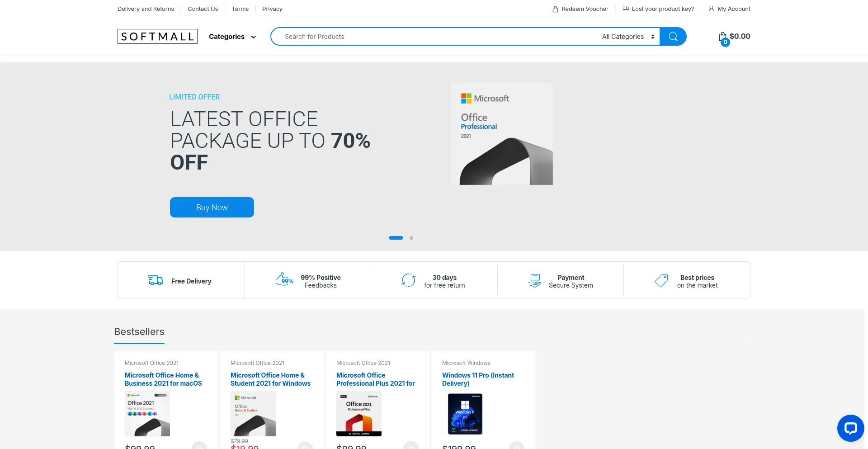
Task: Open Microsoft Office Home & Business 2021 for macOS
Action: tap(163, 379)
